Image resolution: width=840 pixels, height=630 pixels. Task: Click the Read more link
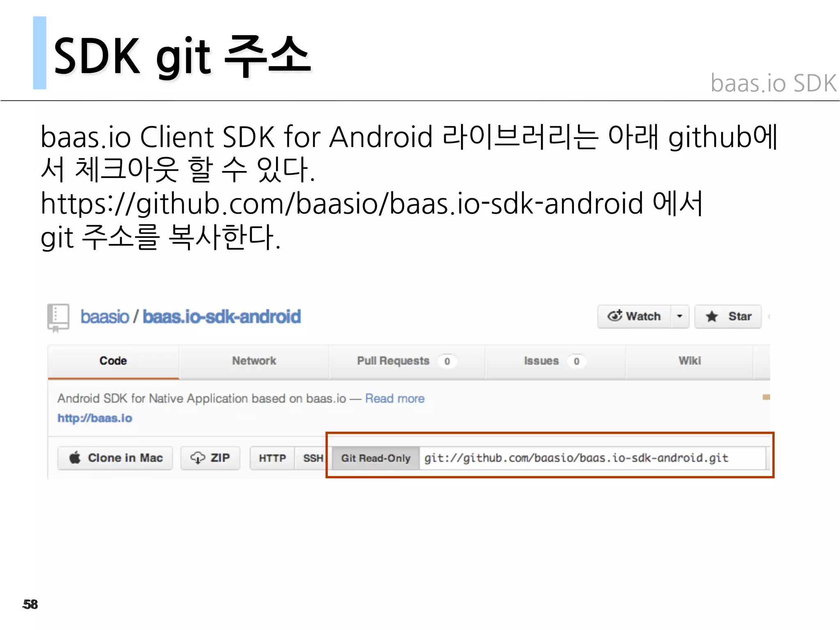[x=395, y=399]
